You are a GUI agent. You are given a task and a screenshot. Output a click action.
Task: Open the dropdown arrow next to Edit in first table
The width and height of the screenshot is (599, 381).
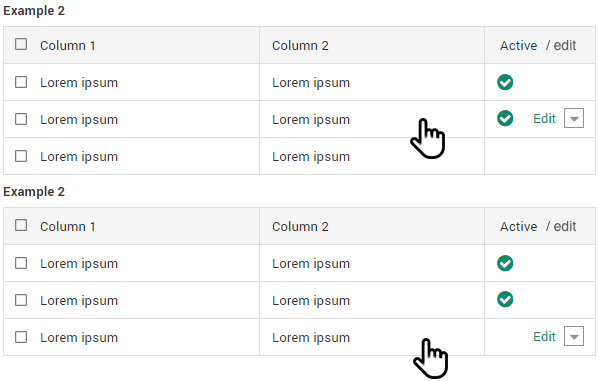pyautogui.click(x=574, y=118)
